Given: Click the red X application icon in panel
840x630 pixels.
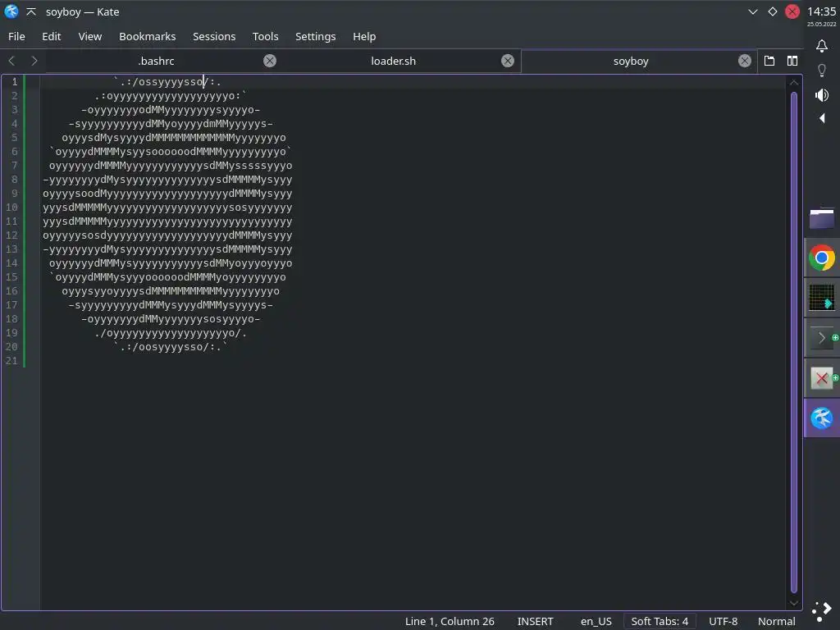Looking at the screenshot, I should pos(822,378).
